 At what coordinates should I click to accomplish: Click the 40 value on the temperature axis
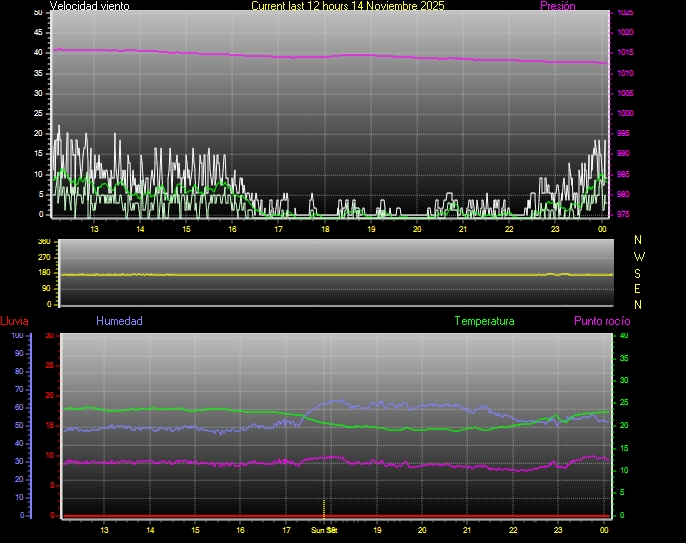point(624,335)
